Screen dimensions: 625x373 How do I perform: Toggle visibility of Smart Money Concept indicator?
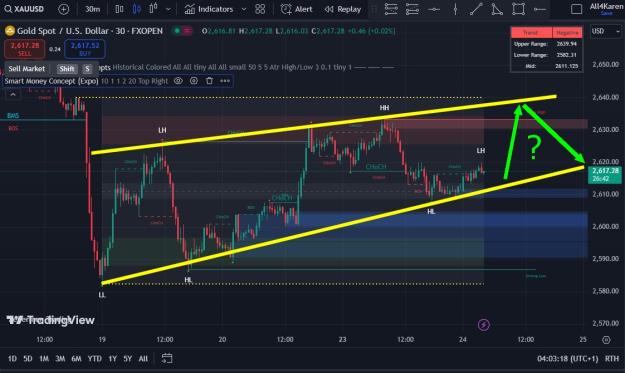[178, 81]
